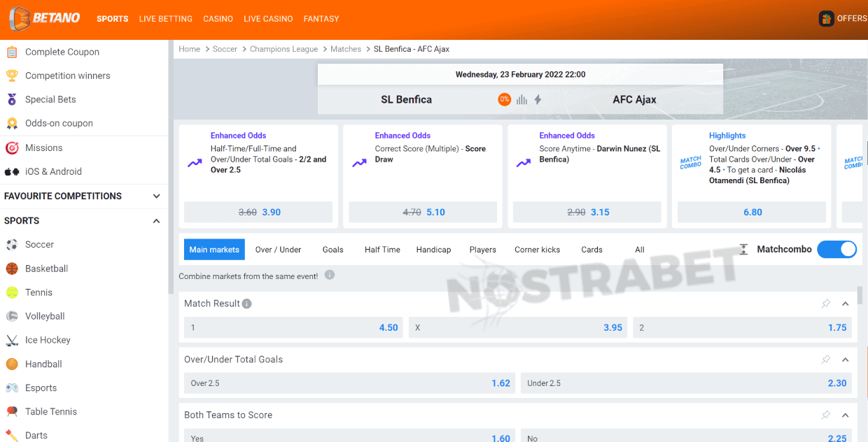Go to Soccer breadcrumb link

click(x=225, y=49)
